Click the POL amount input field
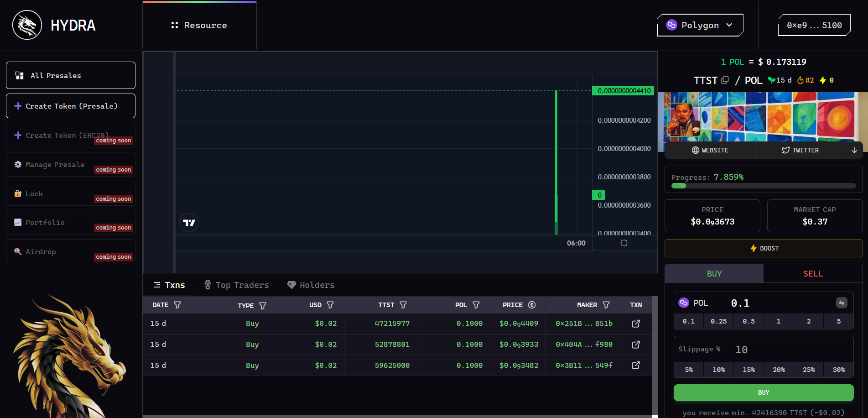Viewport: 868px width, 418px height. 780,303
